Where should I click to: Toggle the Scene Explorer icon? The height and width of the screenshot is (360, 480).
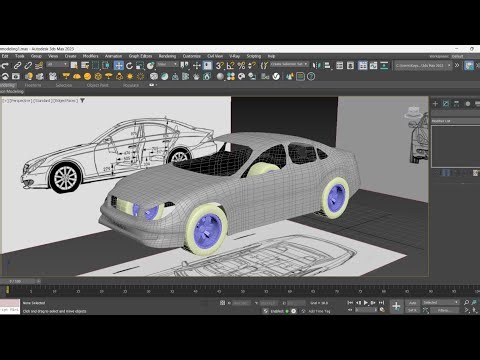tap(340, 65)
